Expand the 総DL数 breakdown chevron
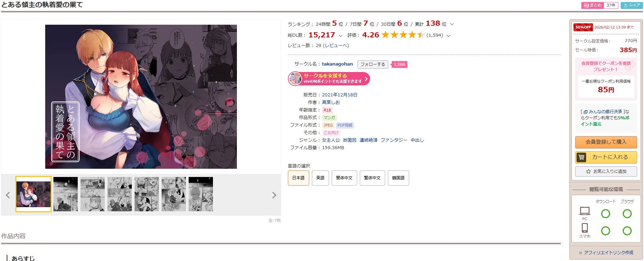Image resolution: width=644 pixels, height=261 pixels. tap(340, 35)
